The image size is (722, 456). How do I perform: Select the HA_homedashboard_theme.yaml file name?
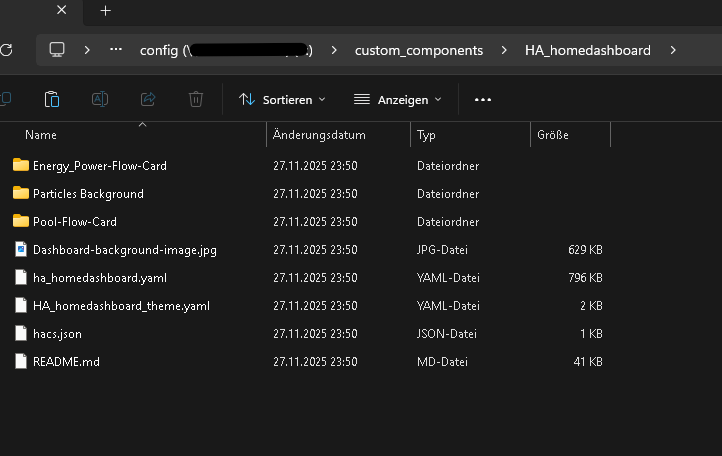(x=122, y=306)
